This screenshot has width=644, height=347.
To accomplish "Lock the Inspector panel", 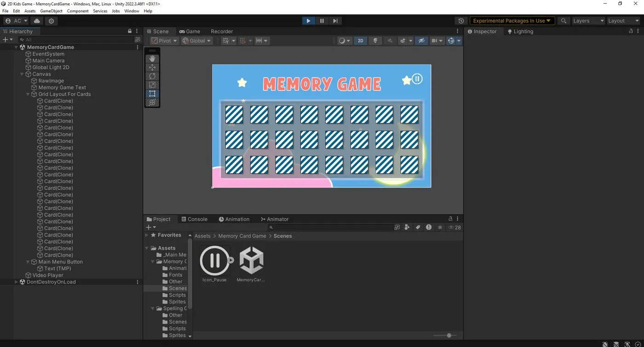I will (631, 31).
